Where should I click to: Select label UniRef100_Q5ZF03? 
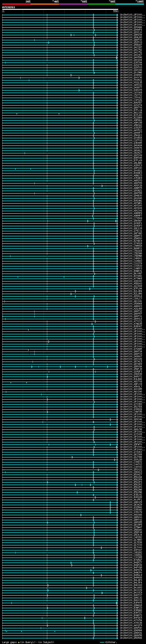click(131, 42)
